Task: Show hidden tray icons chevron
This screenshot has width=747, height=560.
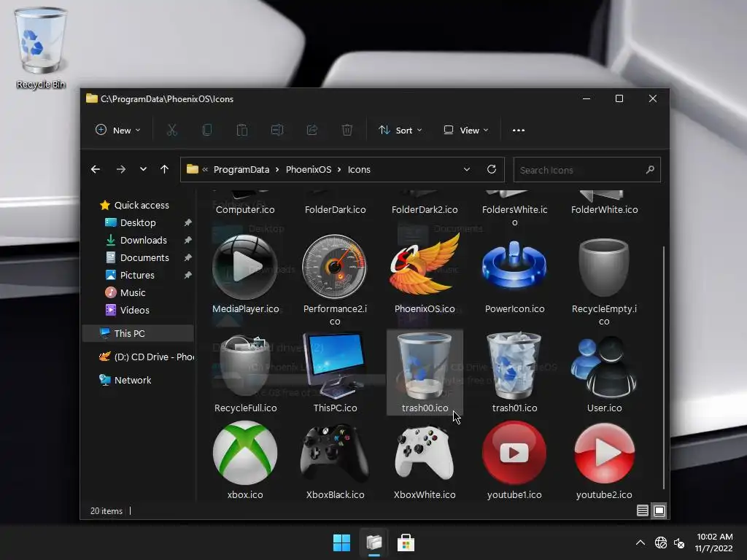Action: 640,542
